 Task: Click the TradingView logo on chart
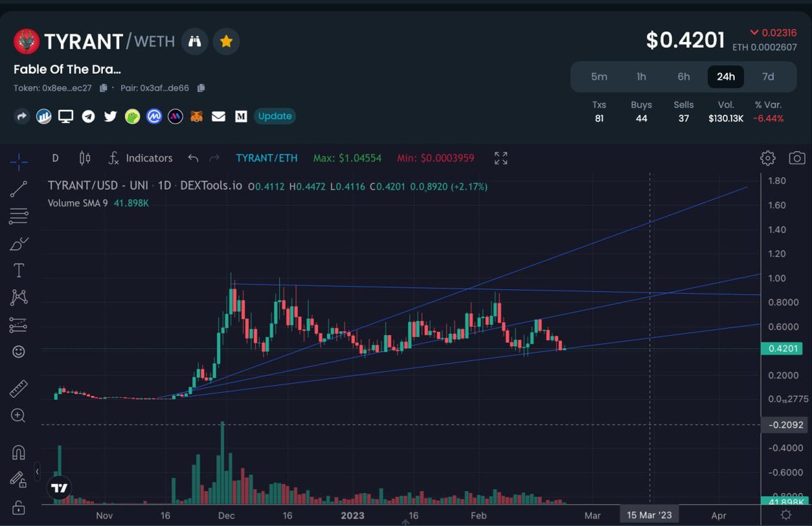coord(59,488)
